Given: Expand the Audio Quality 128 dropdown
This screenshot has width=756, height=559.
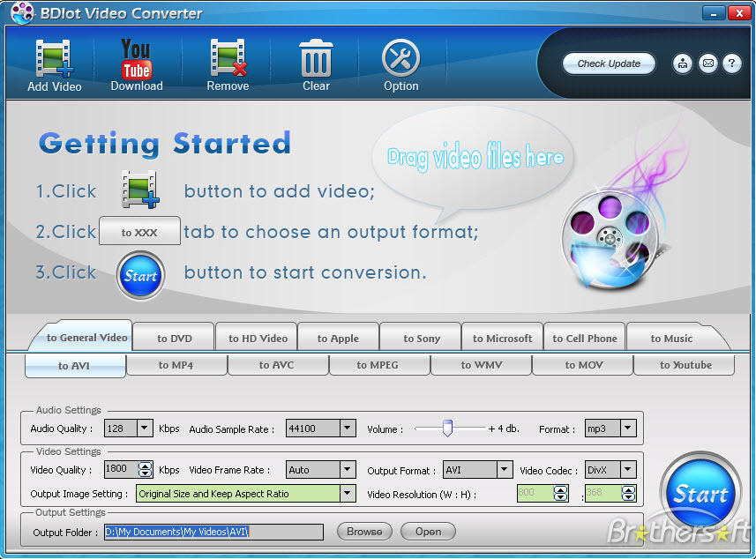Looking at the screenshot, I should pyautogui.click(x=145, y=428).
